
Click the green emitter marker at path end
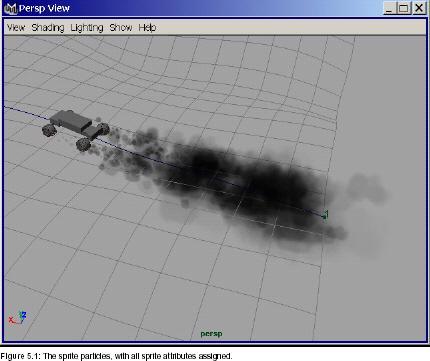tap(325, 215)
